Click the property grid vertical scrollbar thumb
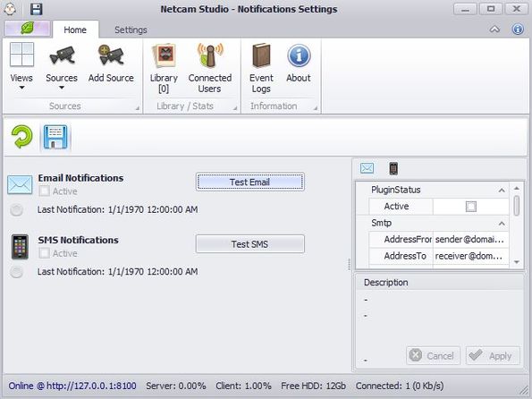This screenshot has height=399, width=532. (517, 206)
